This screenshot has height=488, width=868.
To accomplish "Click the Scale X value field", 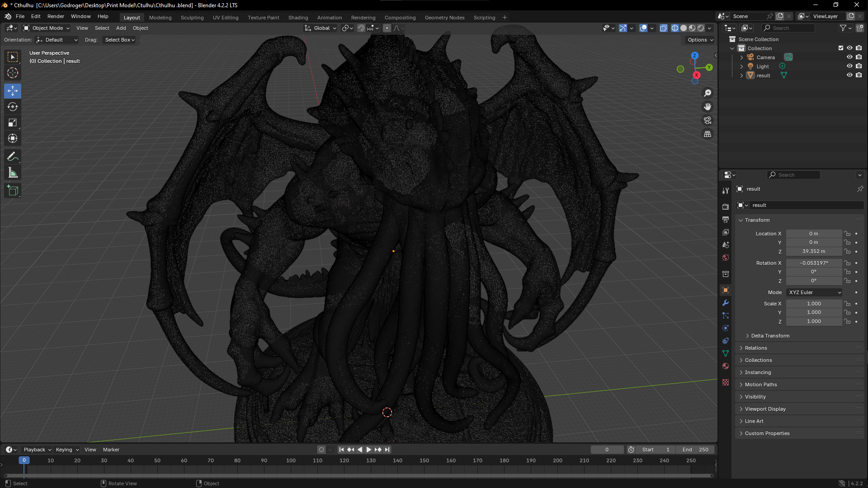I will pyautogui.click(x=814, y=304).
